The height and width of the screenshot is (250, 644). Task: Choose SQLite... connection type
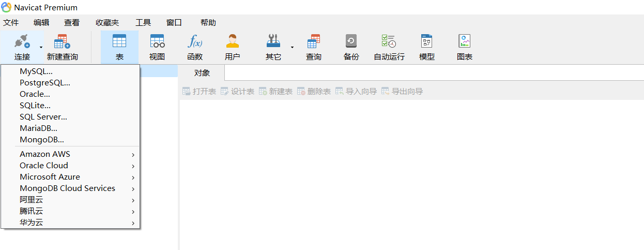click(70, 106)
